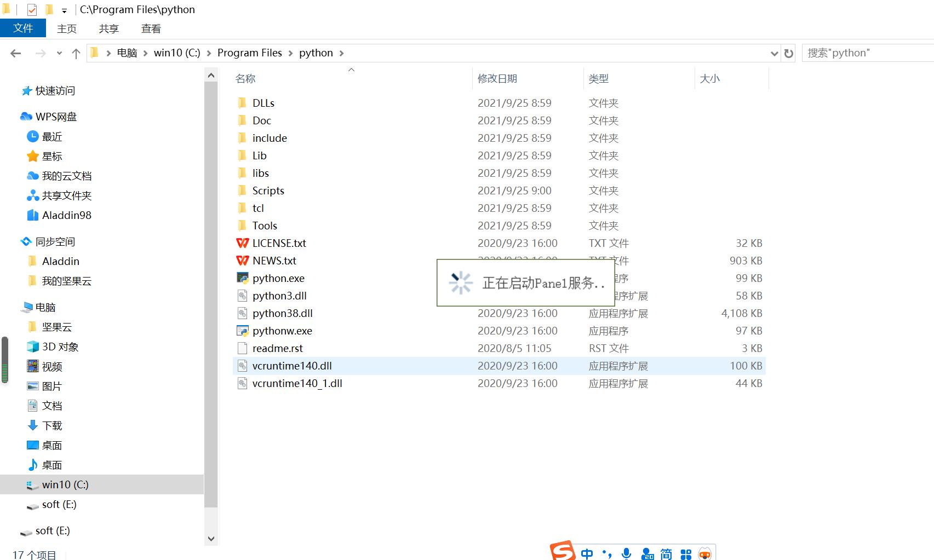The width and height of the screenshot is (934, 560).
Task: Open the 文件 menu tab
Action: (23, 28)
